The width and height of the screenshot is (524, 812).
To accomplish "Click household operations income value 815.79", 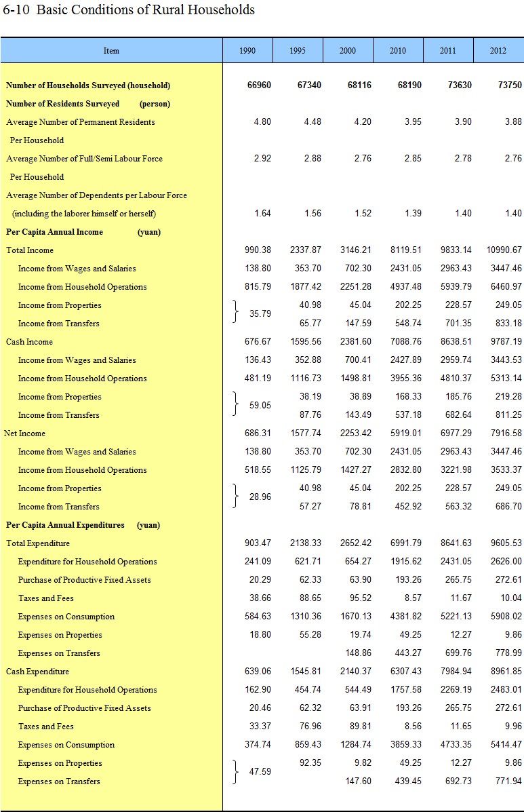I will pos(258,286).
